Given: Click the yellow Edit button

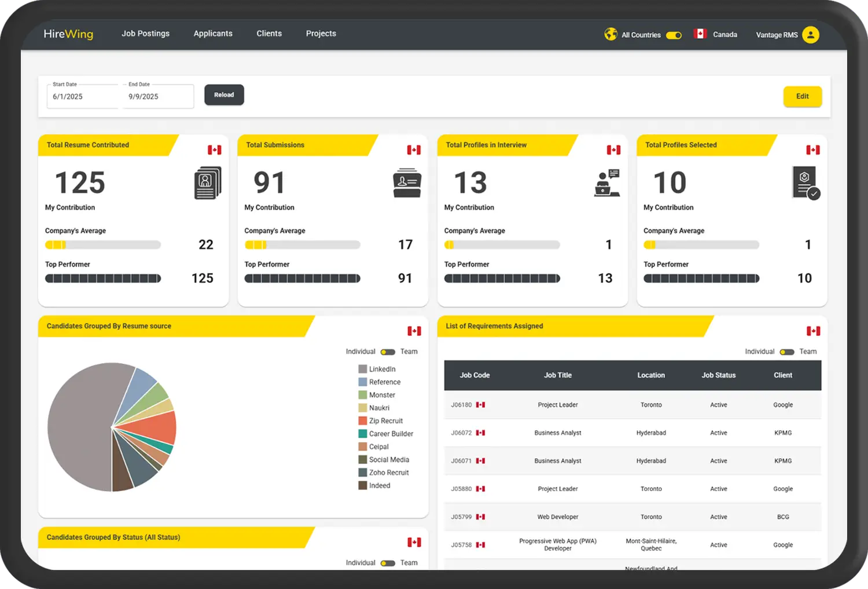Looking at the screenshot, I should tap(802, 97).
